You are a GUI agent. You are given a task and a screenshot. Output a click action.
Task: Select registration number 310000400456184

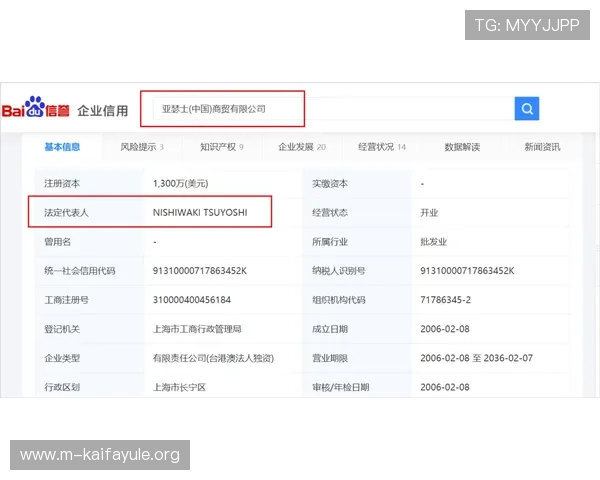[192, 300]
